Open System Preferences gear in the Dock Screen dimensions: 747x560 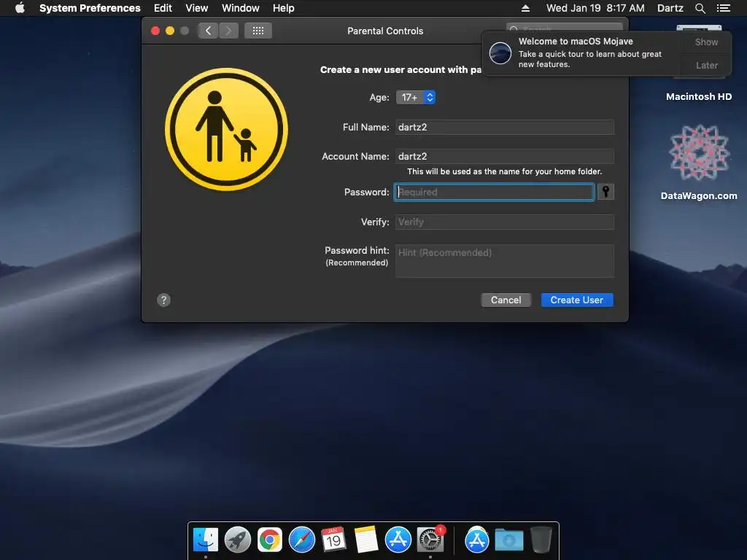[x=430, y=540]
